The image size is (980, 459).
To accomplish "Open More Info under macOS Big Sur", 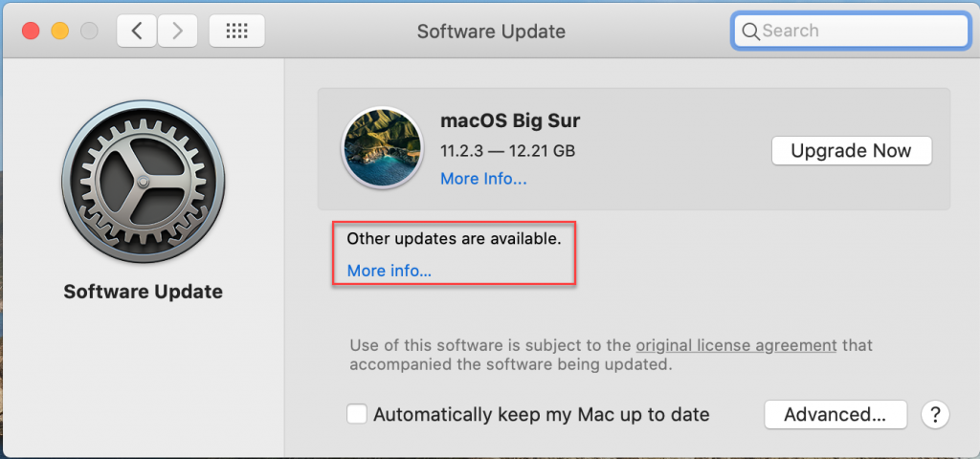I will (483, 179).
